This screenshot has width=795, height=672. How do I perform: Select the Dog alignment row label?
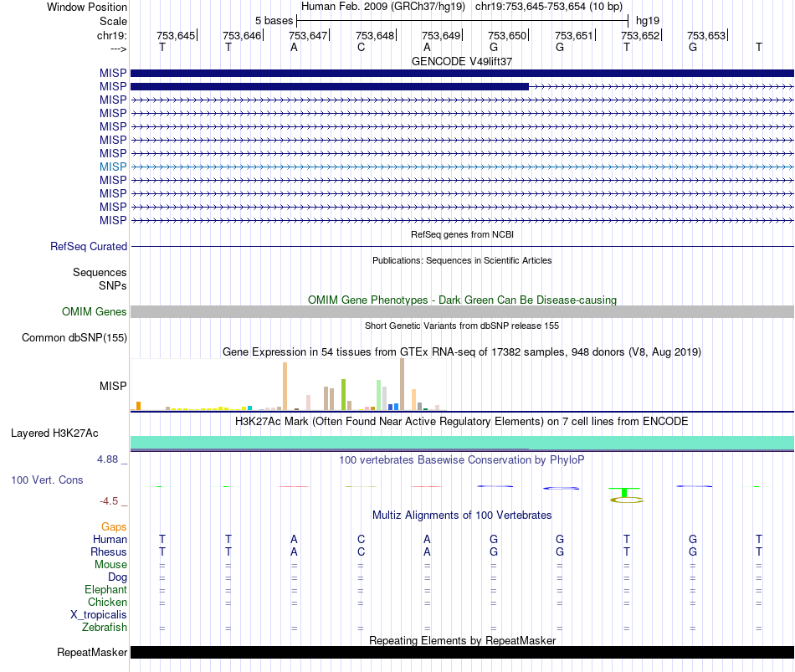click(x=117, y=577)
